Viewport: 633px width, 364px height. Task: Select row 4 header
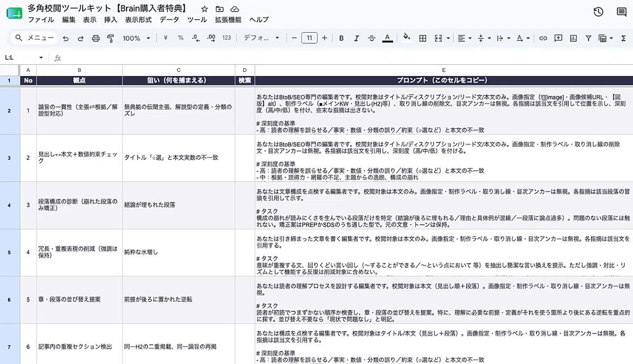pos(9,205)
